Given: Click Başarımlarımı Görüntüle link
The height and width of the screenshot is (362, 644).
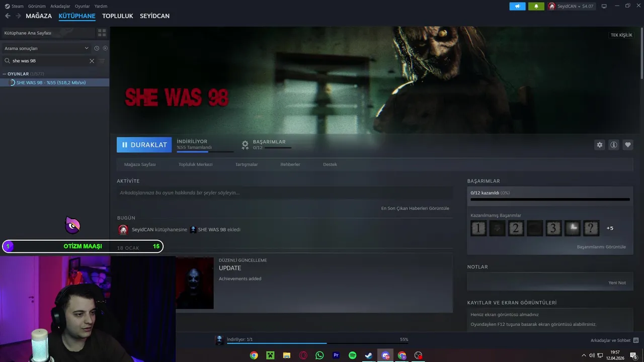Looking at the screenshot, I should tap(601, 247).
